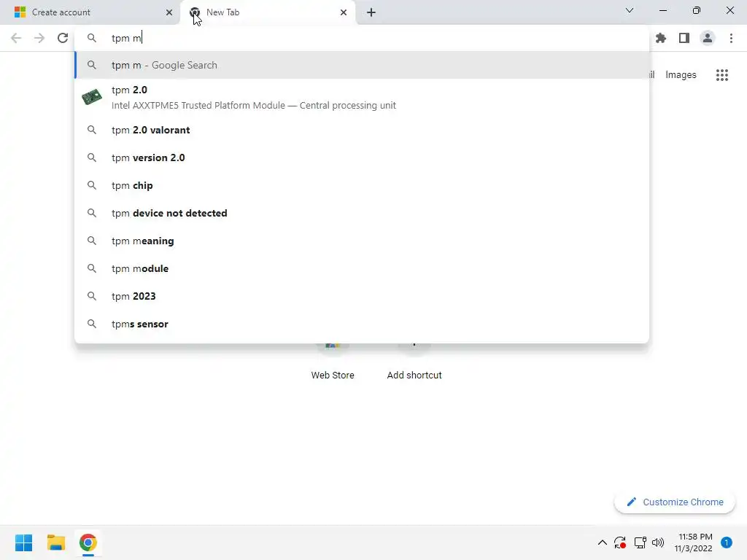Choose the 'tpm meaning' suggestion
Viewport: 747px width, 560px height.
pos(362,241)
